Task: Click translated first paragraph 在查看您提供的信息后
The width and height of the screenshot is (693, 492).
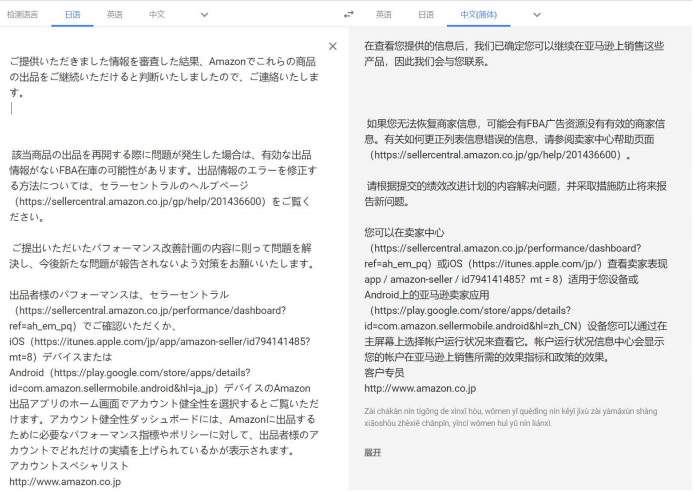Action: 514,54
